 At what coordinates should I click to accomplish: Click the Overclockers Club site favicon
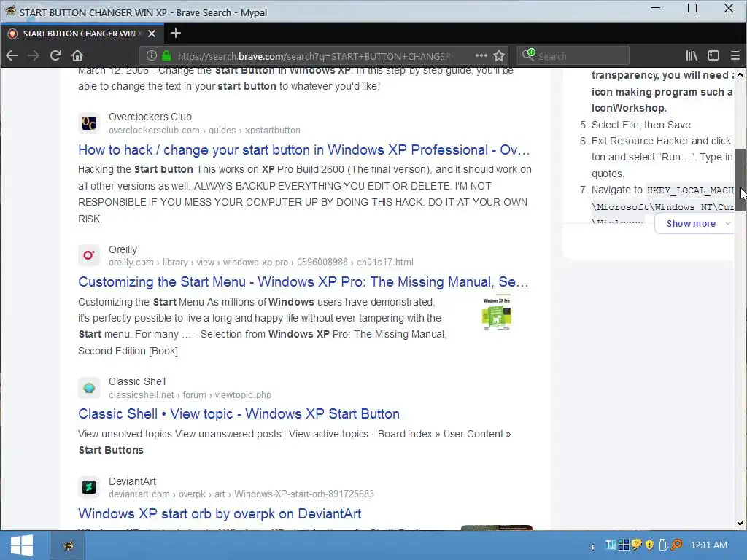click(x=89, y=123)
